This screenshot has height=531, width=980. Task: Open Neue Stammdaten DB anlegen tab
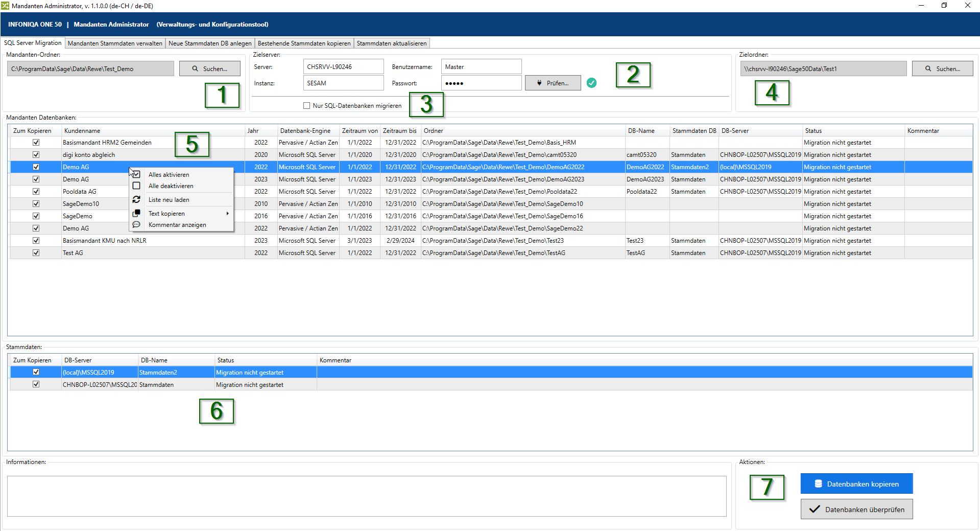(210, 43)
